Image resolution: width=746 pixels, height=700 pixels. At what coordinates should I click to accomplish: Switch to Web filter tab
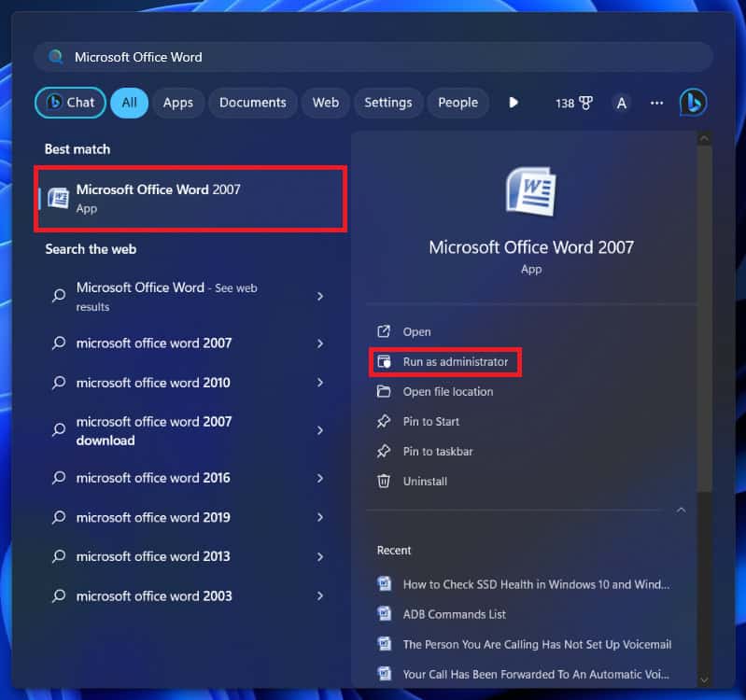tap(326, 103)
